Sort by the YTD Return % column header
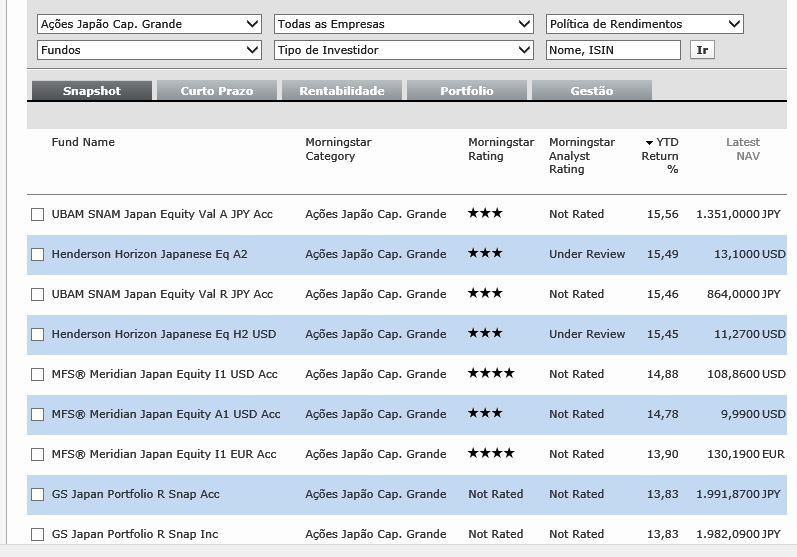The image size is (797, 557). coord(661,156)
